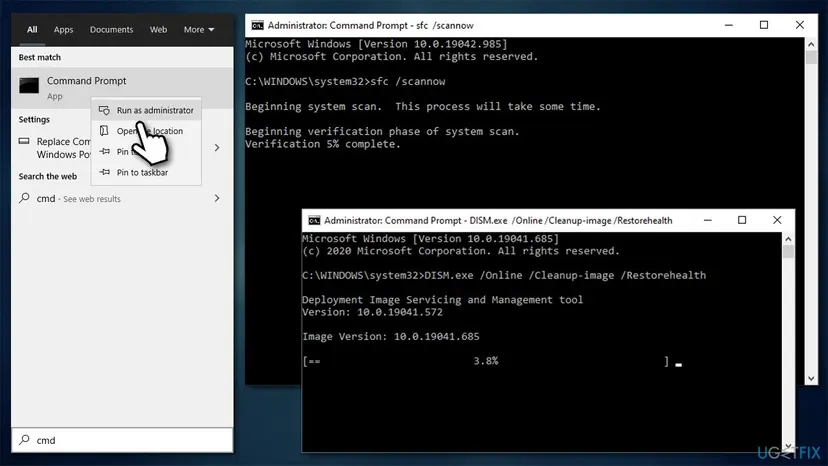Maximize the DISM.exe Command Prompt window
This screenshot has width=828, height=466.
tap(742, 220)
